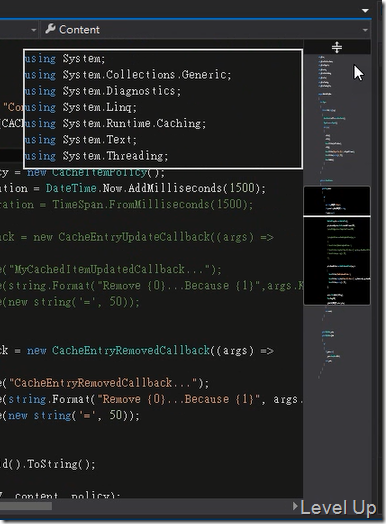This screenshot has height=524, width=386.
Task: Click "CacheEntryUpdateCallback" in commented code
Action: pos(134,237)
